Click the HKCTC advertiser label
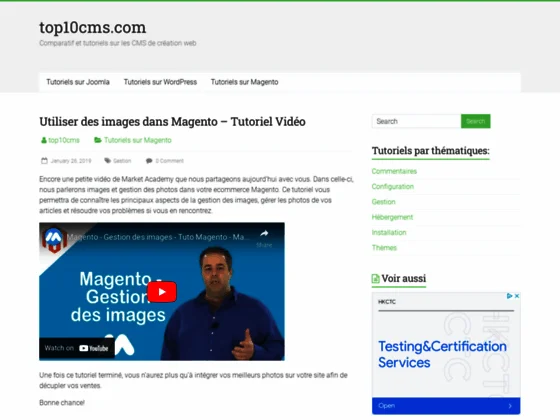Image resolution: width=560 pixels, height=420 pixels. tap(387, 302)
